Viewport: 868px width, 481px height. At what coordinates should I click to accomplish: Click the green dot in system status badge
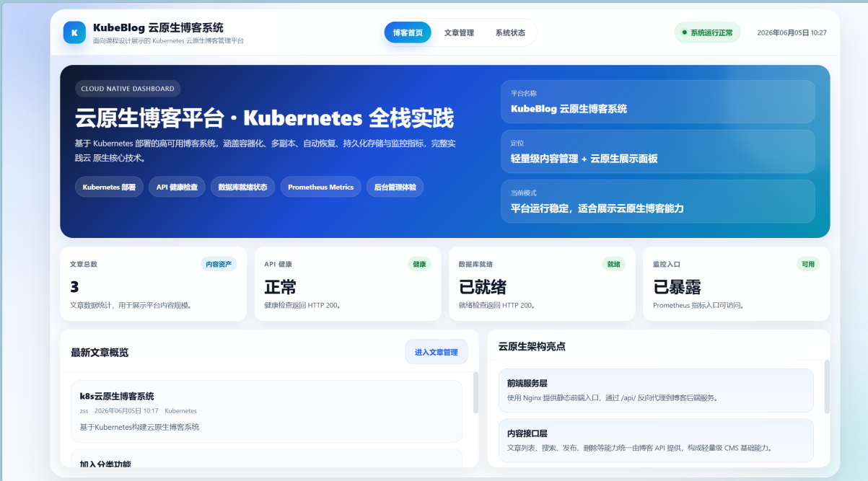coord(684,32)
